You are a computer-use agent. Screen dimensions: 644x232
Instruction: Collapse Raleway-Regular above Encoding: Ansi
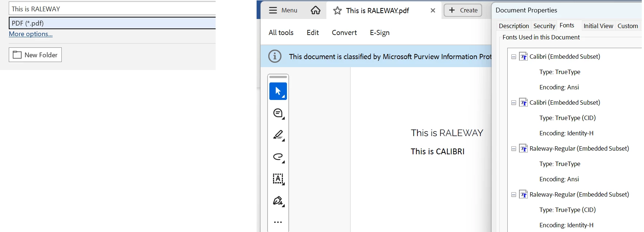pos(514,149)
